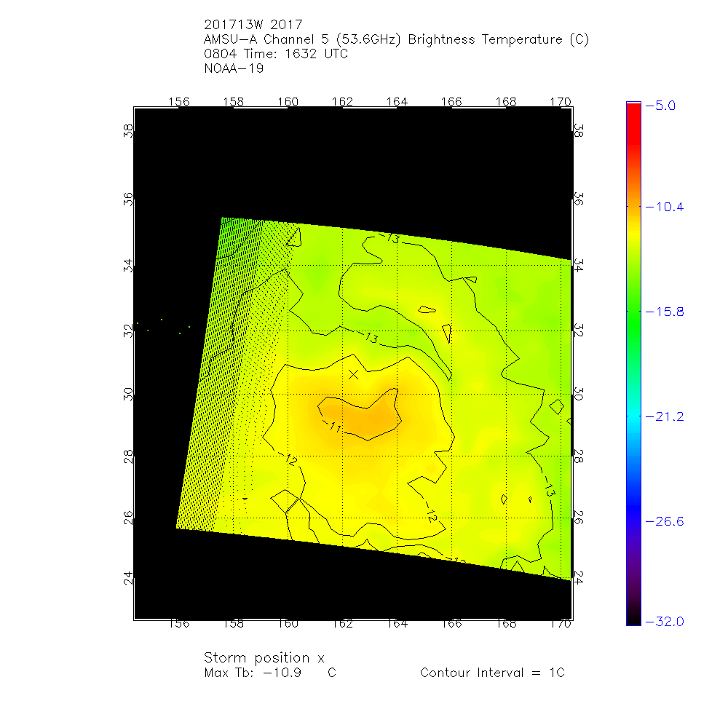Click the 158 longitude label on top axis
Image resolution: width=728 pixels, height=728 pixels.
[234, 102]
